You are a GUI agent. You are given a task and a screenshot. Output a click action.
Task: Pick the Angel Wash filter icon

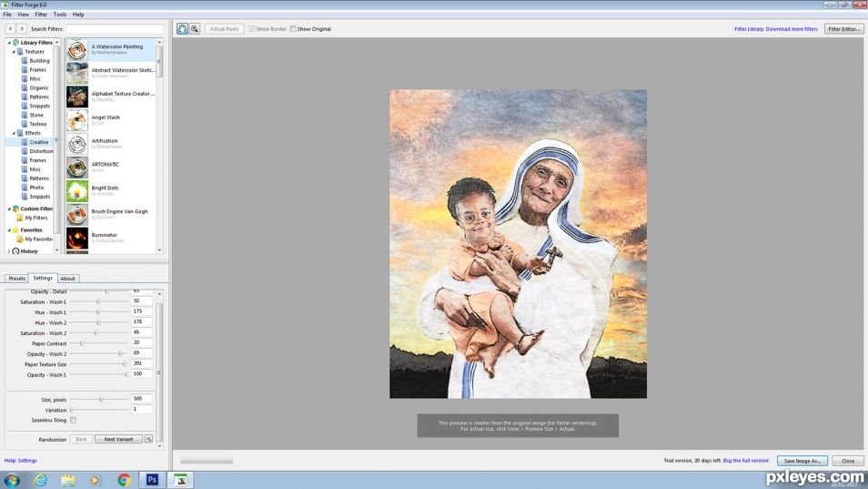pyautogui.click(x=77, y=120)
